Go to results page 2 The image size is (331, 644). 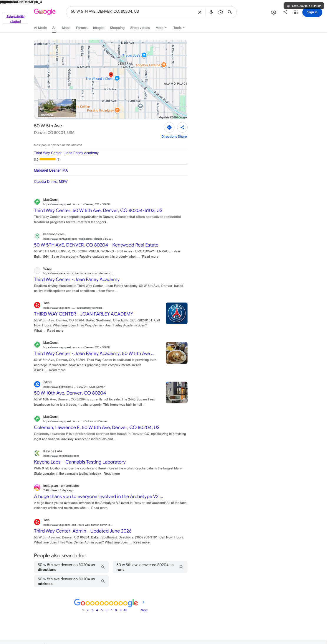[x=87, y=610]
